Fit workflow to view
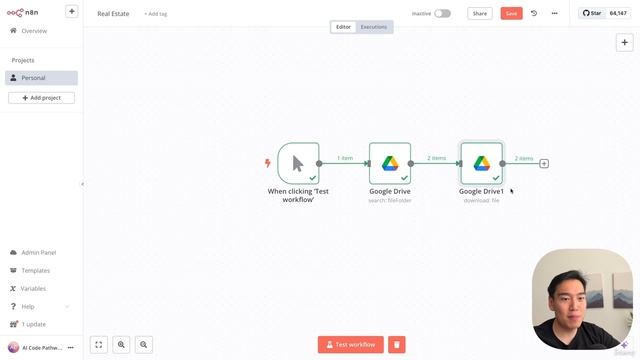Image resolution: width=640 pixels, height=360 pixels. [99, 345]
